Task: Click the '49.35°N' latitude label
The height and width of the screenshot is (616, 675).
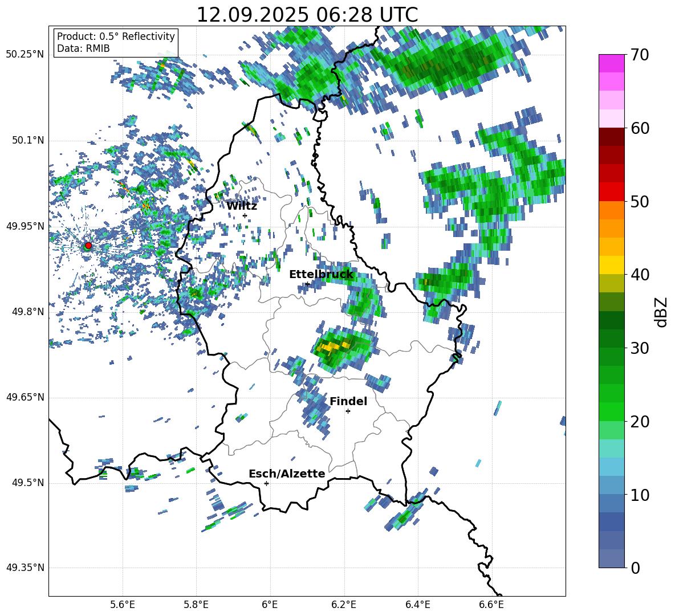Action: click(25, 568)
